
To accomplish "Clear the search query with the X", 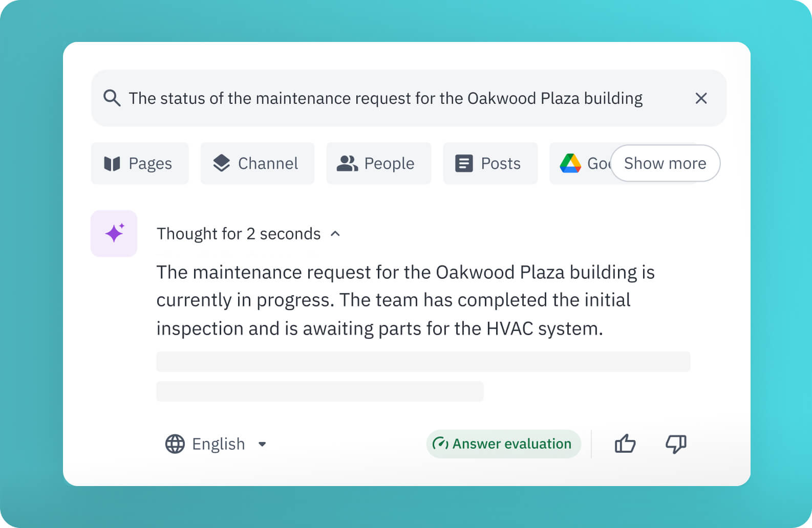I will coord(701,98).
